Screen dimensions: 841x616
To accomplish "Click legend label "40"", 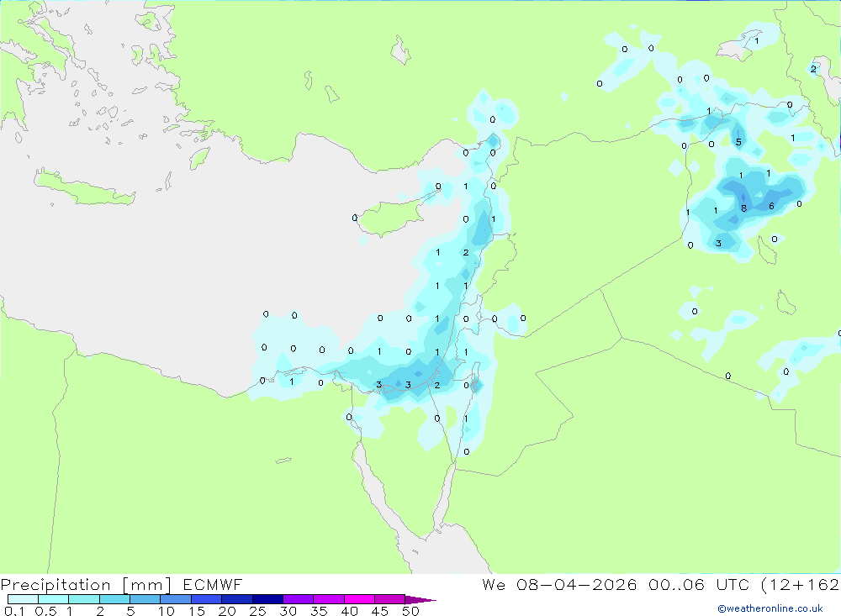I will [x=349, y=611].
